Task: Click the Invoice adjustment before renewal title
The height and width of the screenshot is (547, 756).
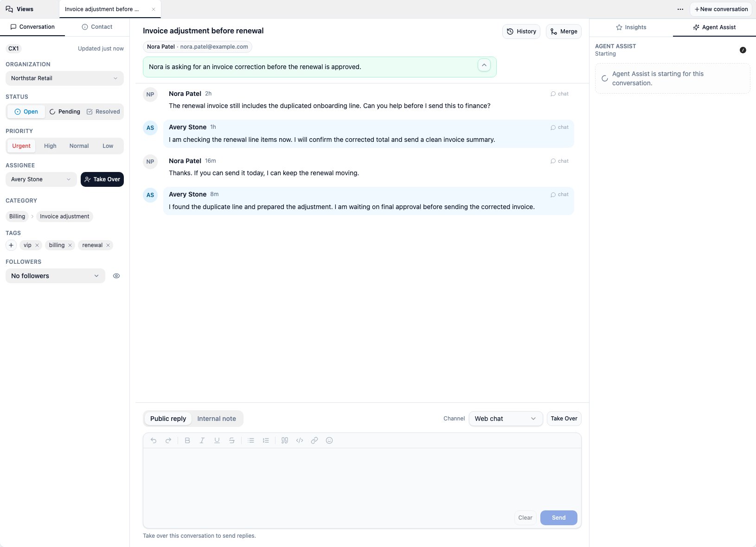Action: pyautogui.click(x=203, y=31)
